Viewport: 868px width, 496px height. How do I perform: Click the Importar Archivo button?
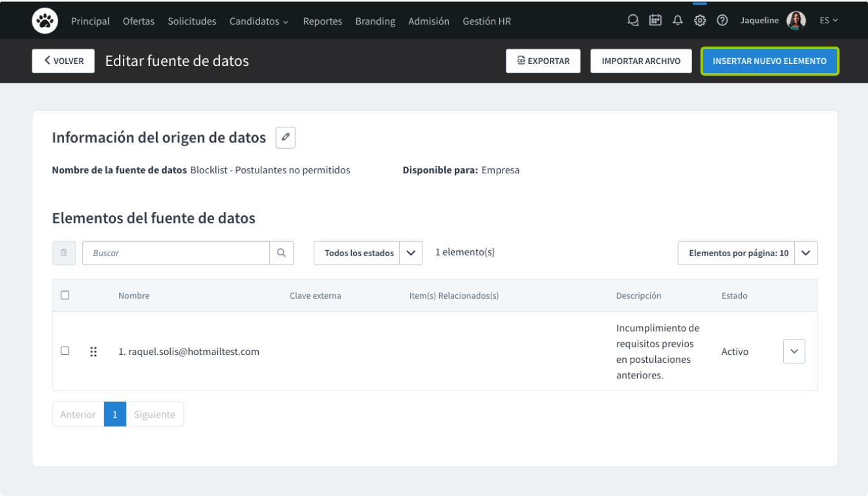(641, 61)
